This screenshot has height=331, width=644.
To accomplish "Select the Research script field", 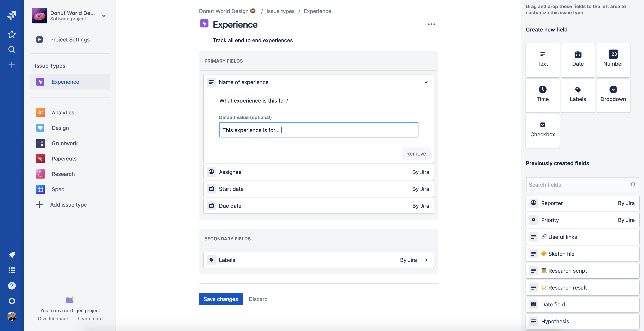I will (582, 271).
